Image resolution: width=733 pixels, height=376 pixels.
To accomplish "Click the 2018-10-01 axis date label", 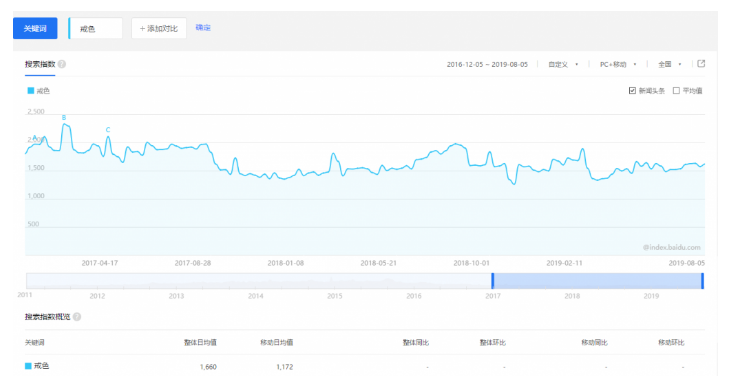I will [471, 263].
